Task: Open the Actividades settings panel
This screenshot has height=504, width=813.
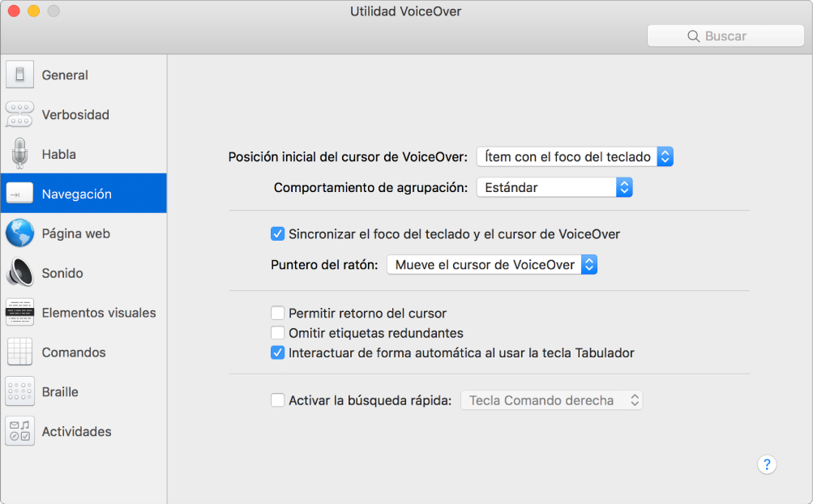Action: click(76, 431)
